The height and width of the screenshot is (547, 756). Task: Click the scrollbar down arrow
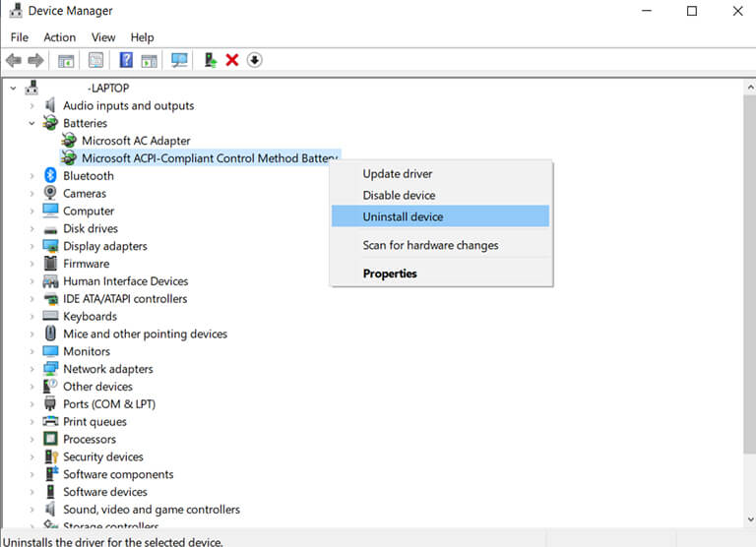(x=750, y=519)
